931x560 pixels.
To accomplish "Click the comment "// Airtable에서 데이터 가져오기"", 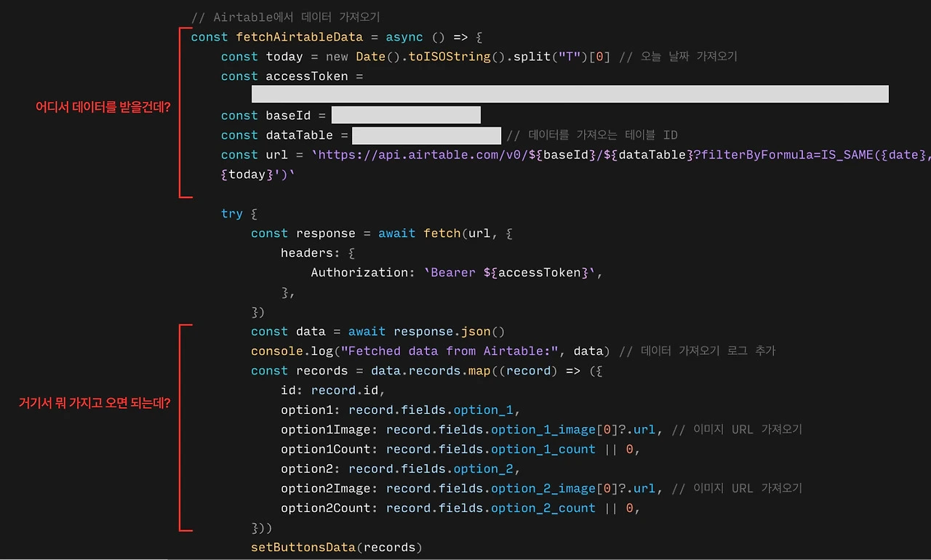I will pos(285,17).
